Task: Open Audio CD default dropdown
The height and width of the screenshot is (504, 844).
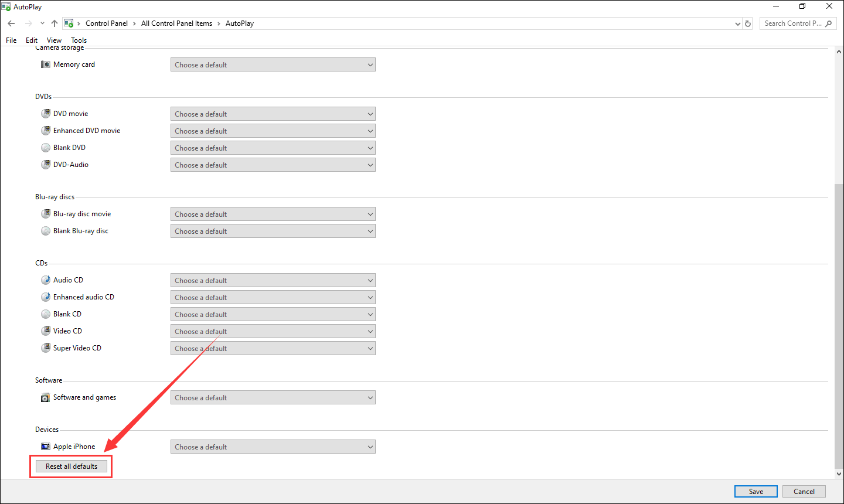Action: click(273, 281)
